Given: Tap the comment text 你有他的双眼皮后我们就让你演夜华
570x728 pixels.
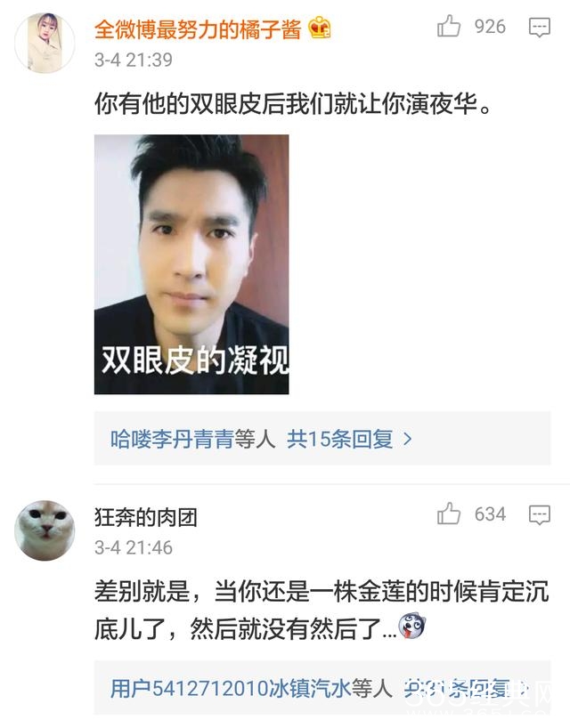Looking at the screenshot, I should pos(293,103).
